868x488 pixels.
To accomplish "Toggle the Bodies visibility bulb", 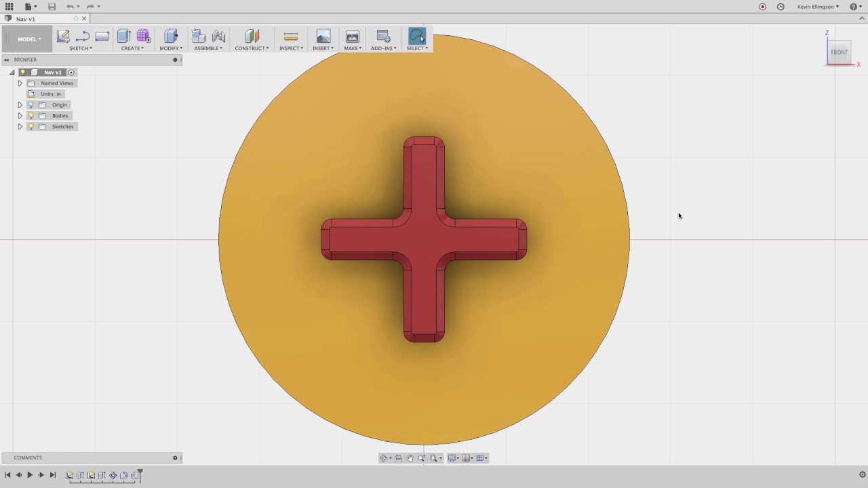I will click(x=31, y=116).
